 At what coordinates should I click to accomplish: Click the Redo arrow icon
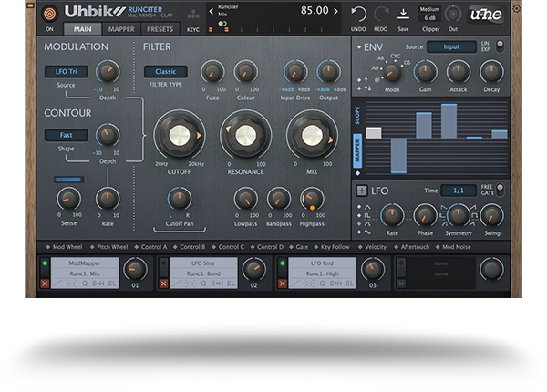tap(380, 13)
